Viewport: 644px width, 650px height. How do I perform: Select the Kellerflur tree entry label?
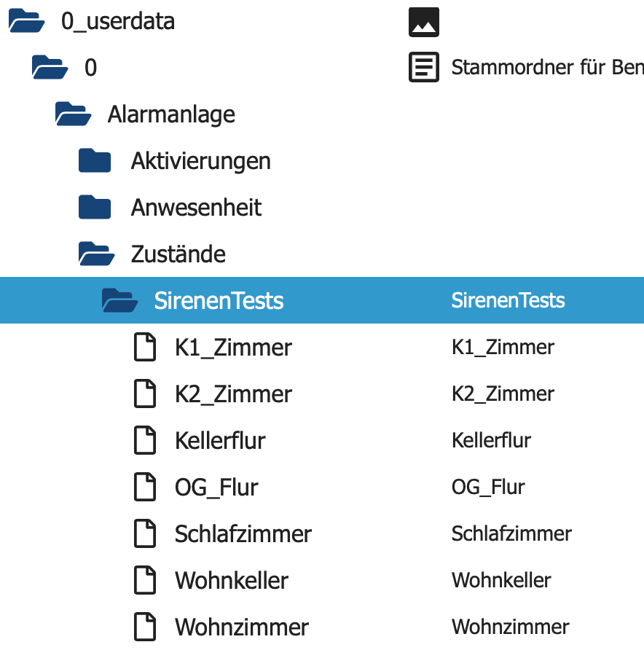(220, 440)
